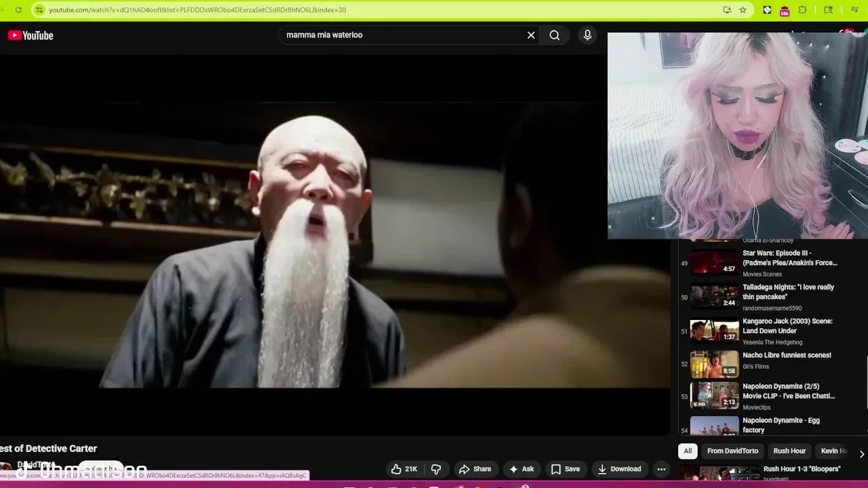
Task: Open 'Talladega Nights: I love really thin pancakes'
Action: 788,291
